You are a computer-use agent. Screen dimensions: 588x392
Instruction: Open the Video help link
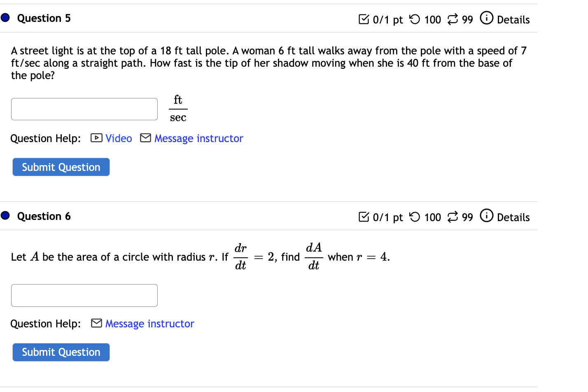coord(119,138)
